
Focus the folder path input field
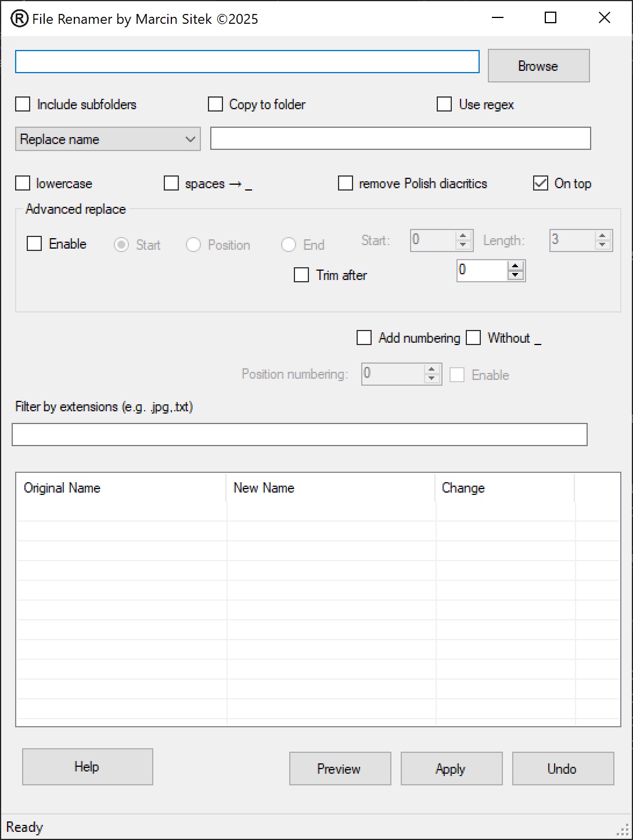pyautogui.click(x=247, y=62)
